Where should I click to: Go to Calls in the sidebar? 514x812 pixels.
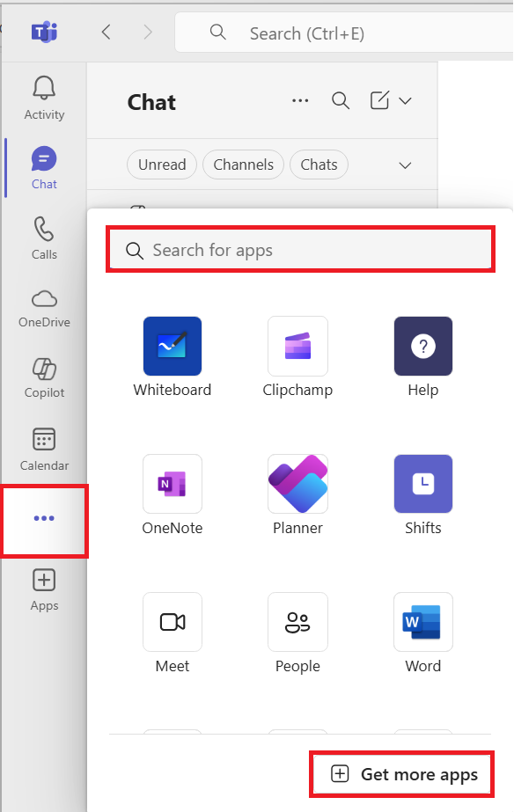tap(44, 238)
